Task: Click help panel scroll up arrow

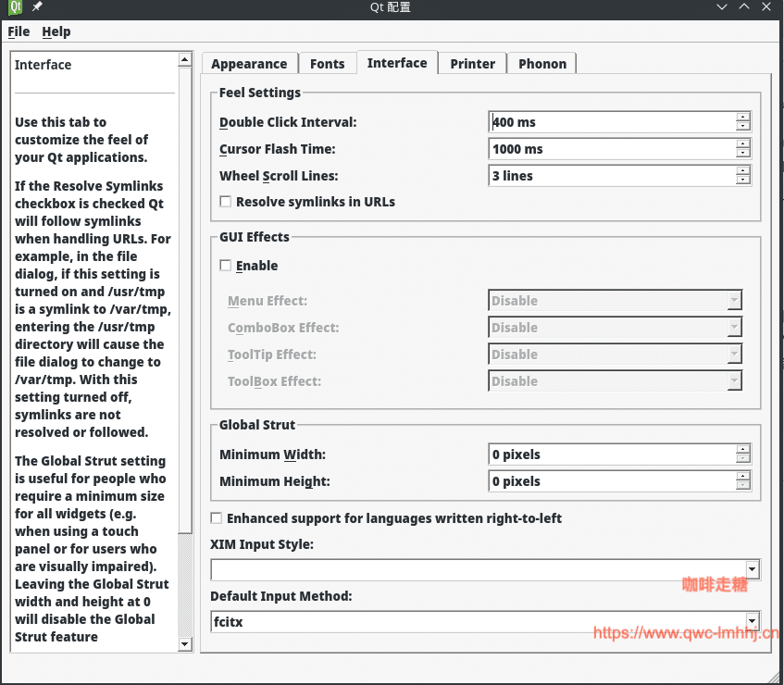Action: pos(185,60)
